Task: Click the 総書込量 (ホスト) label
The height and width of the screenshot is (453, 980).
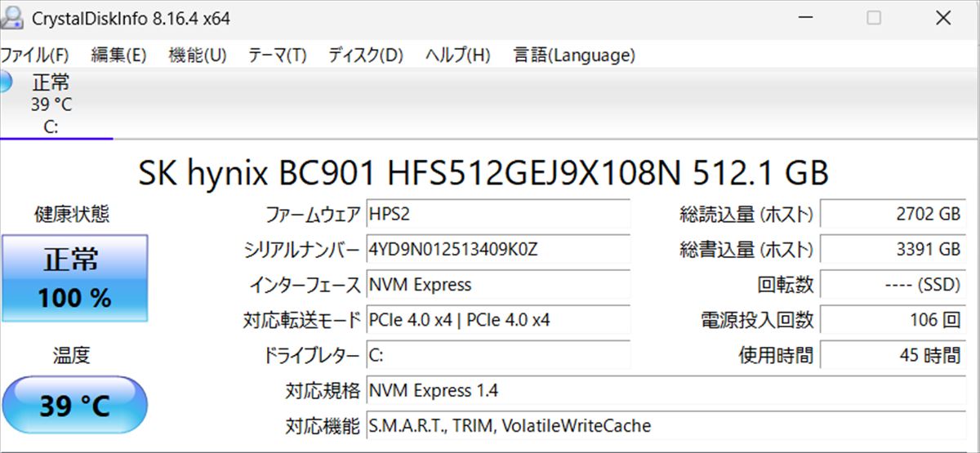Action: [746, 250]
